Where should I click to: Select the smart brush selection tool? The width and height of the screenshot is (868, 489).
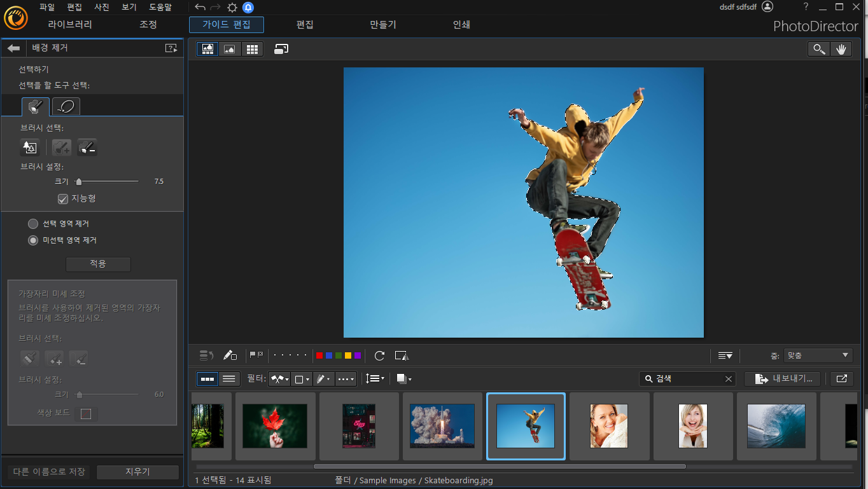(x=36, y=106)
